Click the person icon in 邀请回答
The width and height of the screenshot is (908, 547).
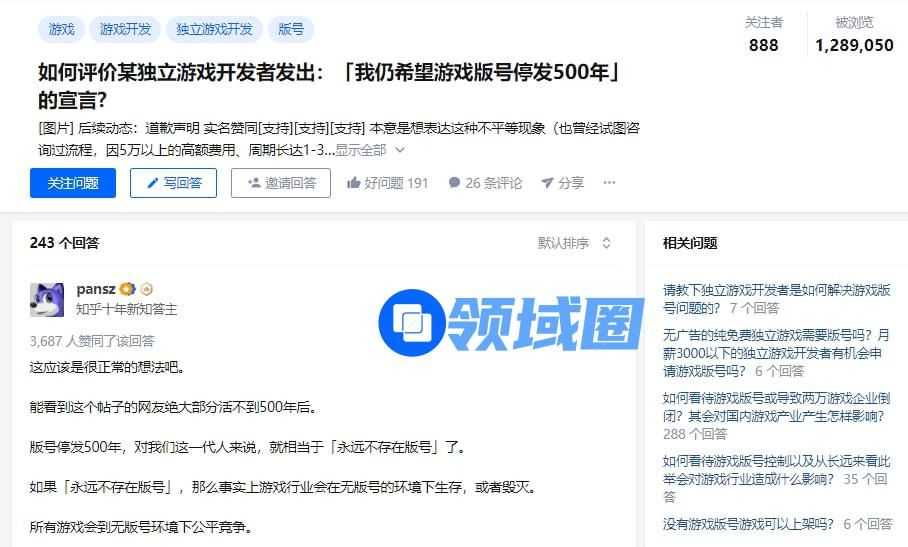(x=254, y=183)
